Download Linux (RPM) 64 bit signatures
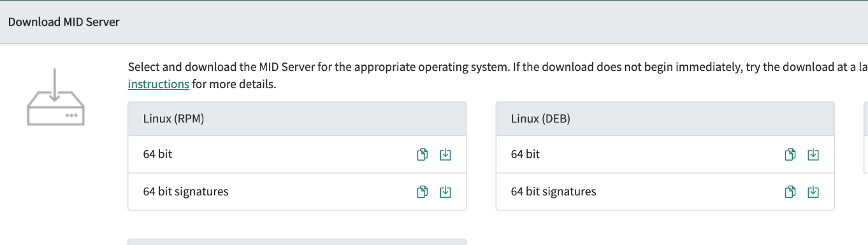 pyautogui.click(x=445, y=191)
